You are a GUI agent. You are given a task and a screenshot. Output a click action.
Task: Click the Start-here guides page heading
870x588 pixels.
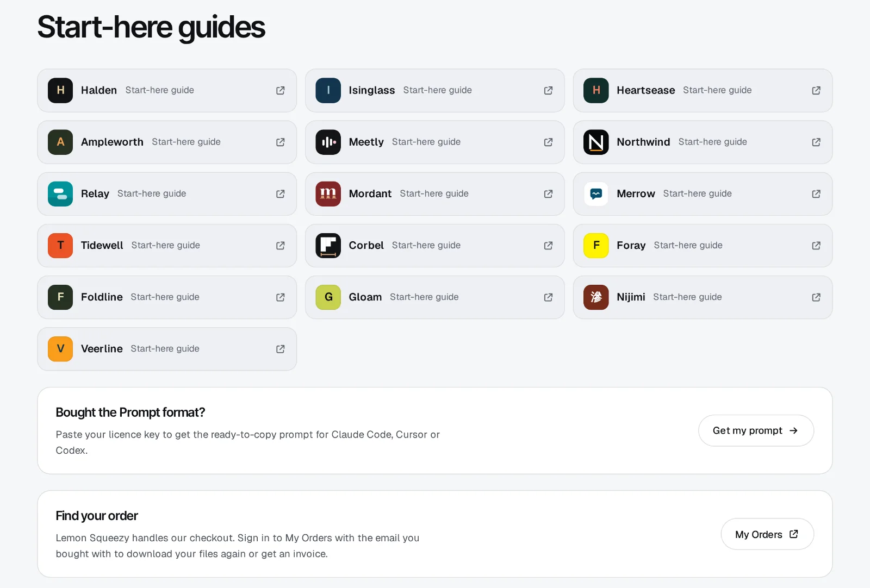click(151, 27)
